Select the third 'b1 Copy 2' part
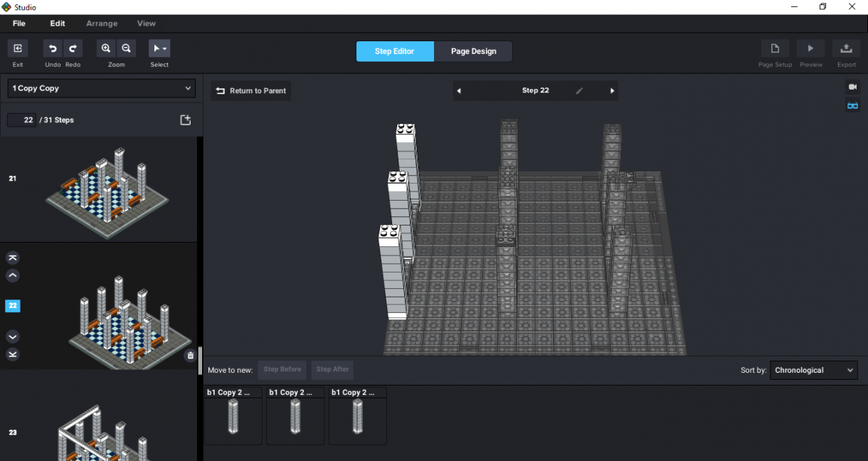 358,416
